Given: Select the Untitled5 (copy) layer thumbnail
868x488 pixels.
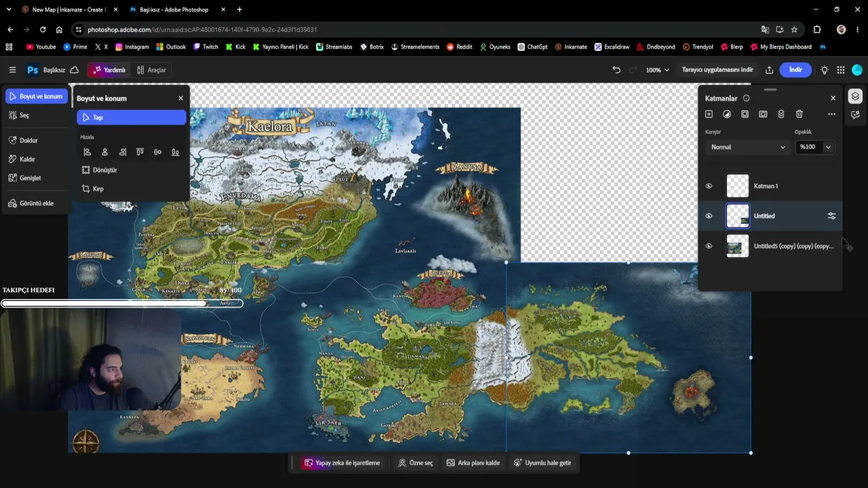Looking at the screenshot, I should click(738, 246).
